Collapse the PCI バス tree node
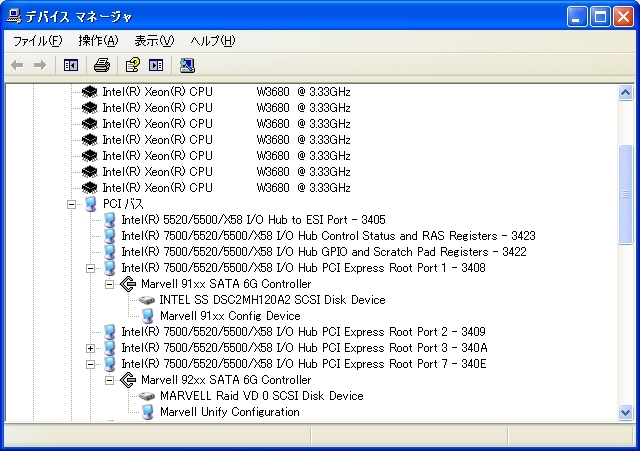The height and width of the screenshot is (451, 640). pos(71,204)
